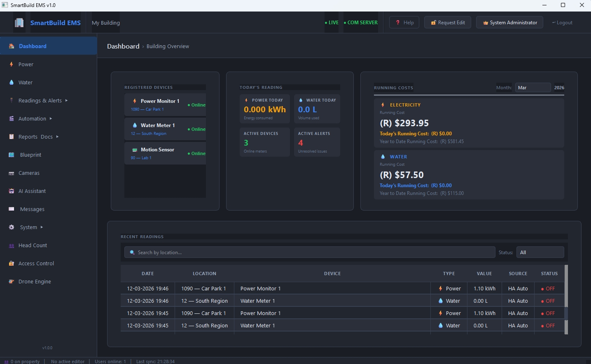Image resolution: width=591 pixels, height=364 pixels.
Task: Click 'Users online: 1' in status bar
Action: (x=110, y=362)
